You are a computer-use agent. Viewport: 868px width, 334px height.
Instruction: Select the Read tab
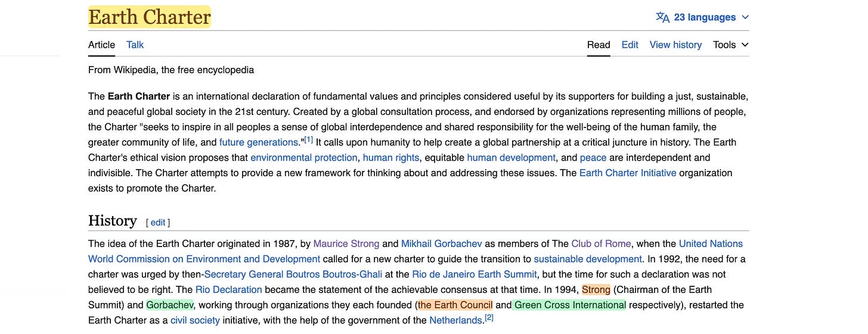tap(599, 45)
